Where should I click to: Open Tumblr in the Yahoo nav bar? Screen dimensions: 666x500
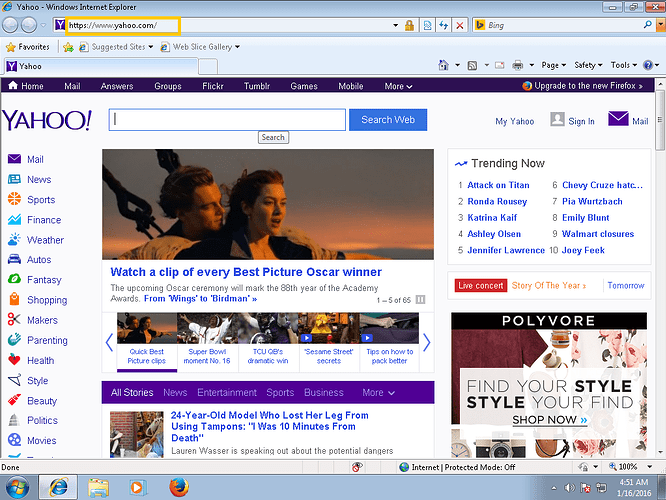(x=257, y=86)
